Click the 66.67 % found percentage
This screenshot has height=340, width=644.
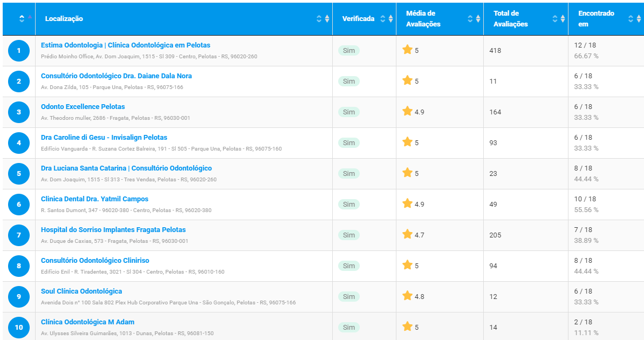click(586, 56)
